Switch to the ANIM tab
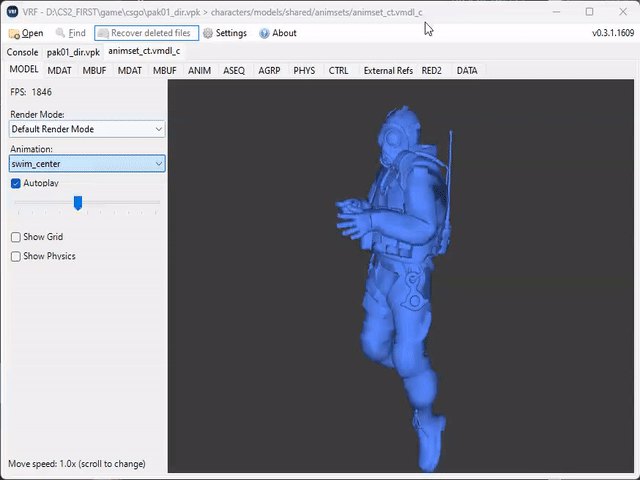 tap(199, 70)
